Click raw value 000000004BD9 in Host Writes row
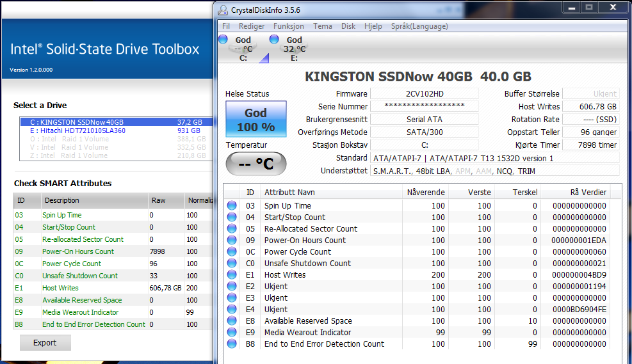This screenshot has height=364, width=632. pyautogui.click(x=579, y=275)
